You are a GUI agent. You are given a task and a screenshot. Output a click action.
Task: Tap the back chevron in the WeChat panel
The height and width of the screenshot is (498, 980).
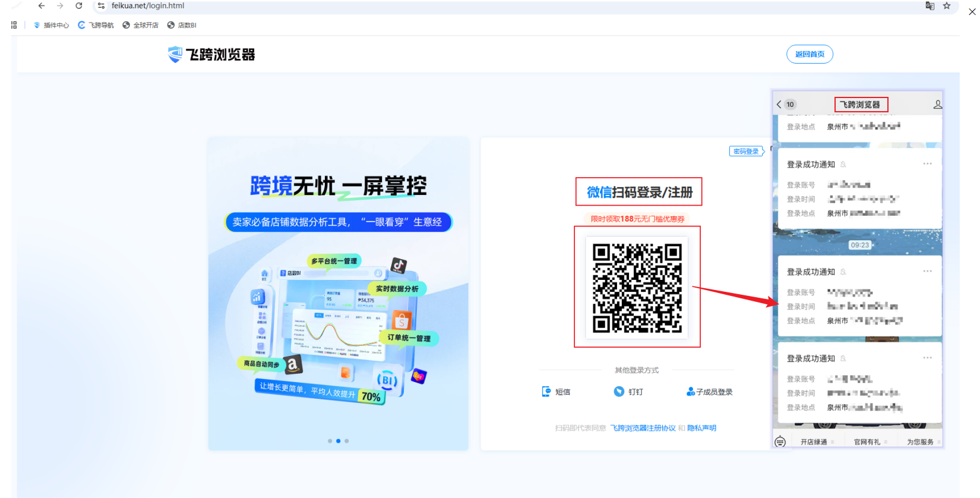click(x=779, y=105)
